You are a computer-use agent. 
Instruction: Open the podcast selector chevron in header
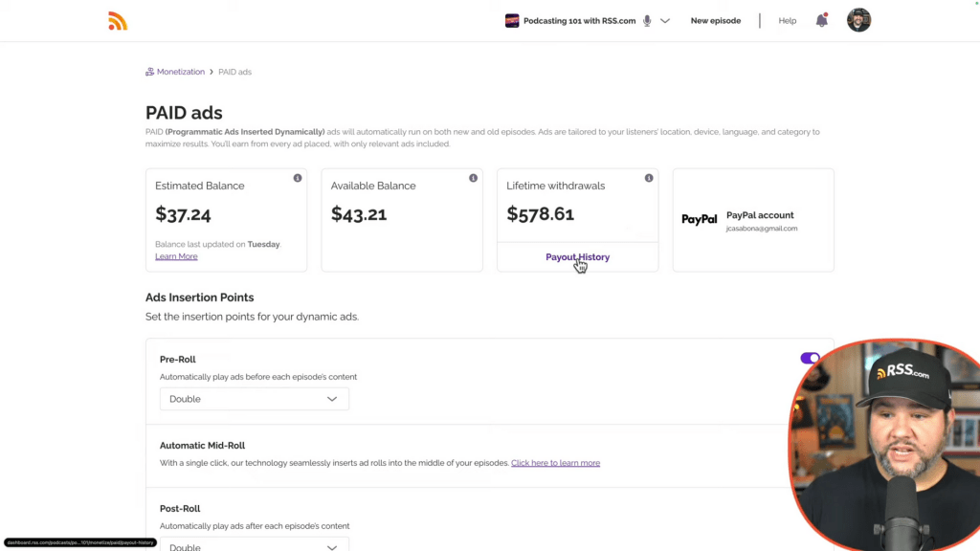(x=665, y=21)
